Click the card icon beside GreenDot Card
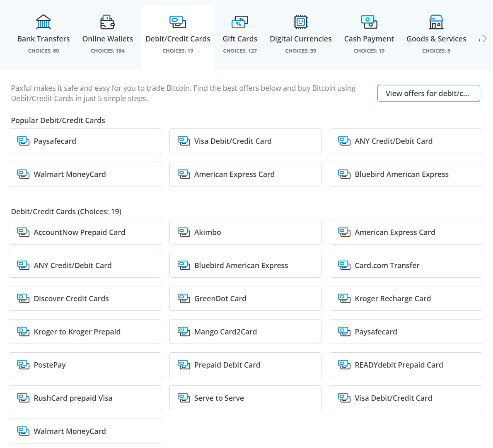 click(x=184, y=298)
